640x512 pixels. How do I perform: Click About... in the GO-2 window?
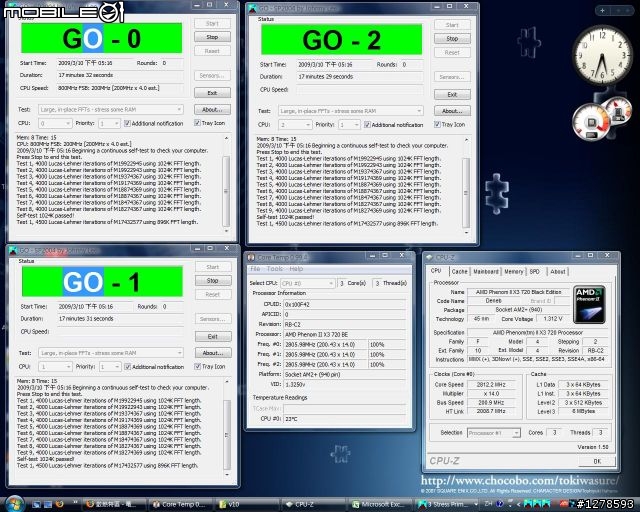coord(452,111)
